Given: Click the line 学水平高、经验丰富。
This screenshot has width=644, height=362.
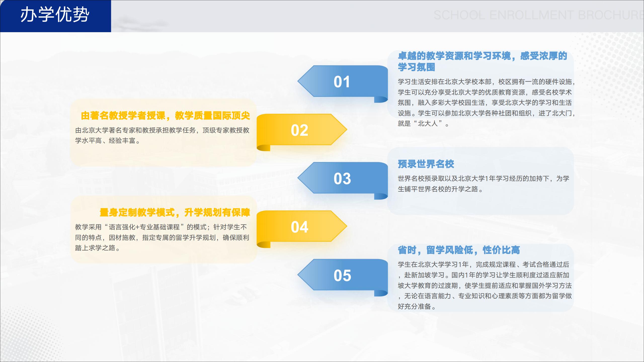Looking at the screenshot, I should pos(108,141).
